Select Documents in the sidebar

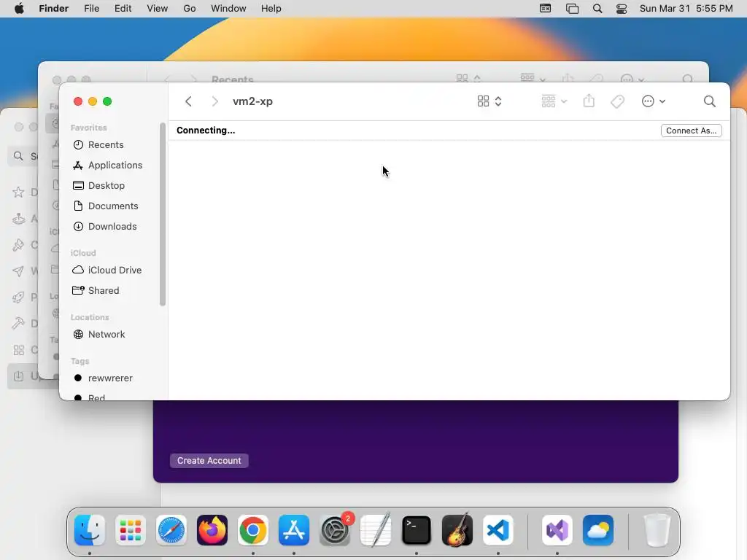(113, 206)
